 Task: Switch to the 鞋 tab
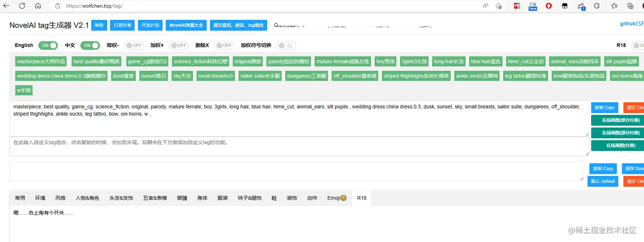tap(274, 198)
